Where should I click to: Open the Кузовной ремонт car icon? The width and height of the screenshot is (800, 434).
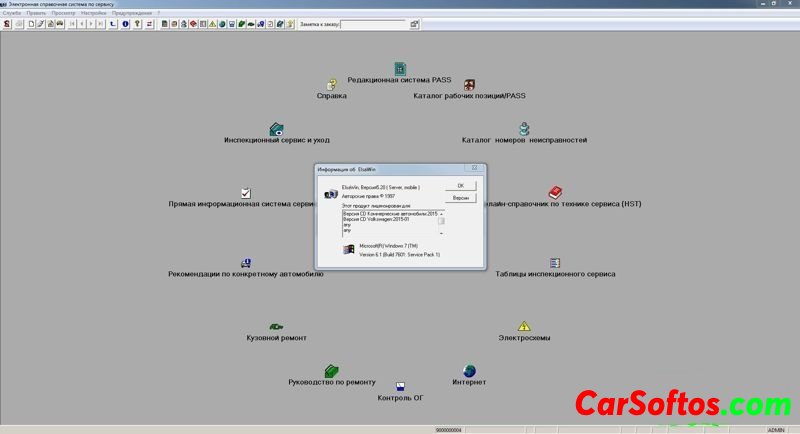pos(276,326)
